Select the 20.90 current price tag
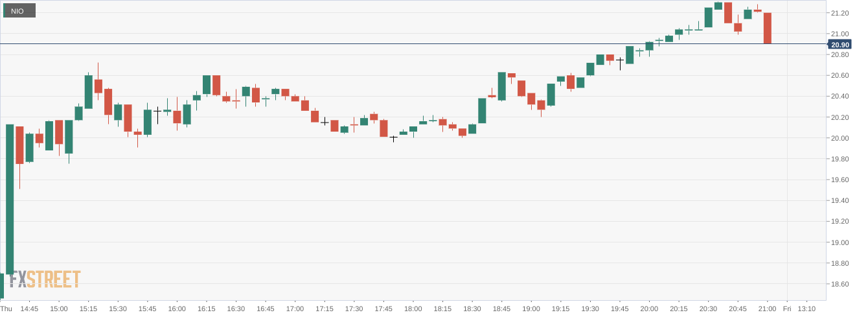This screenshot has height=317, width=868. pyautogui.click(x=839, y=45)
